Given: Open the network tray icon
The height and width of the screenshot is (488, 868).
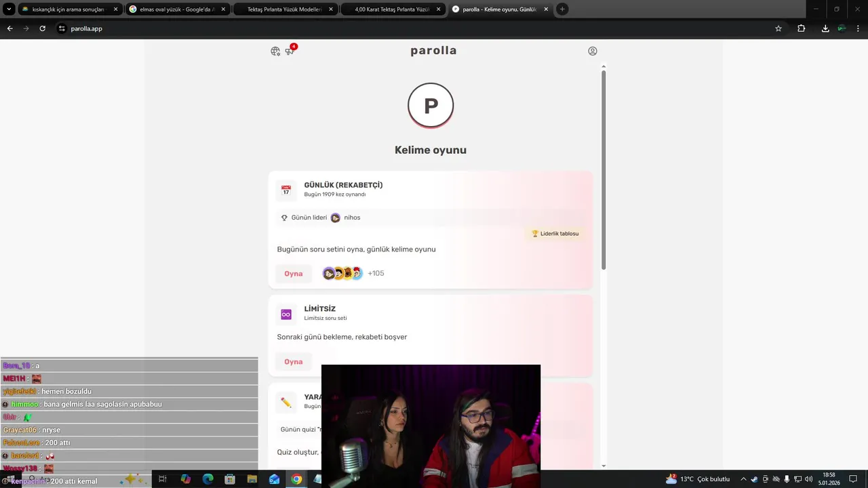Looking at the screenshot, I should coord(797,479).
